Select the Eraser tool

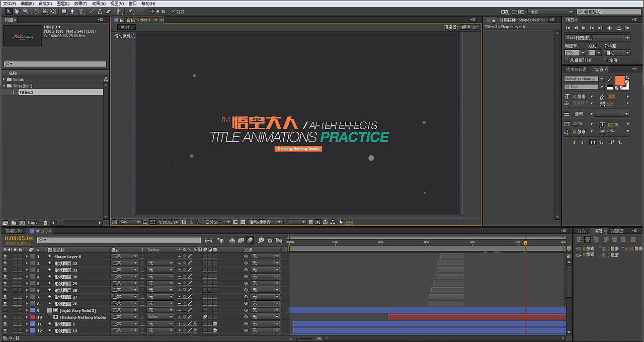(x=108, y=11)
